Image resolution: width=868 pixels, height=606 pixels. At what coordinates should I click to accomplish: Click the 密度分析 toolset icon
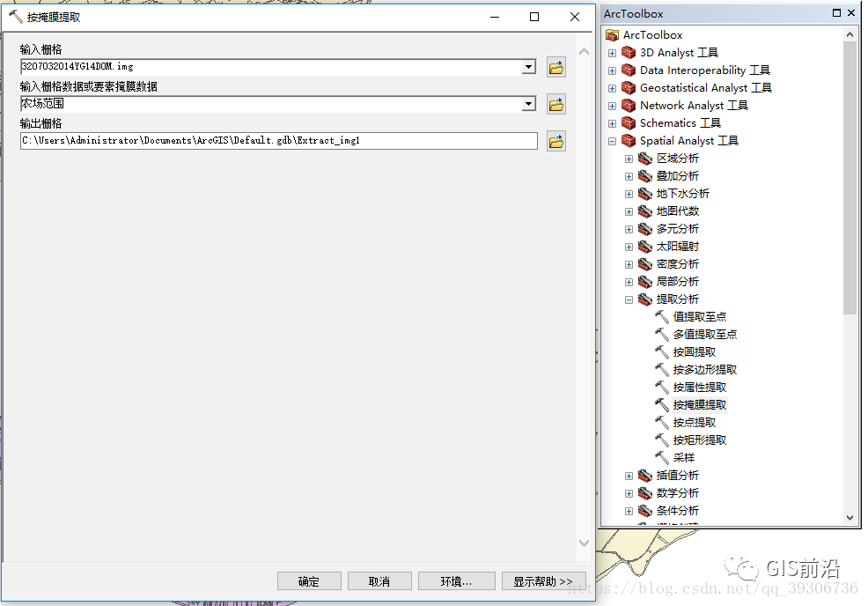[645, 264]
